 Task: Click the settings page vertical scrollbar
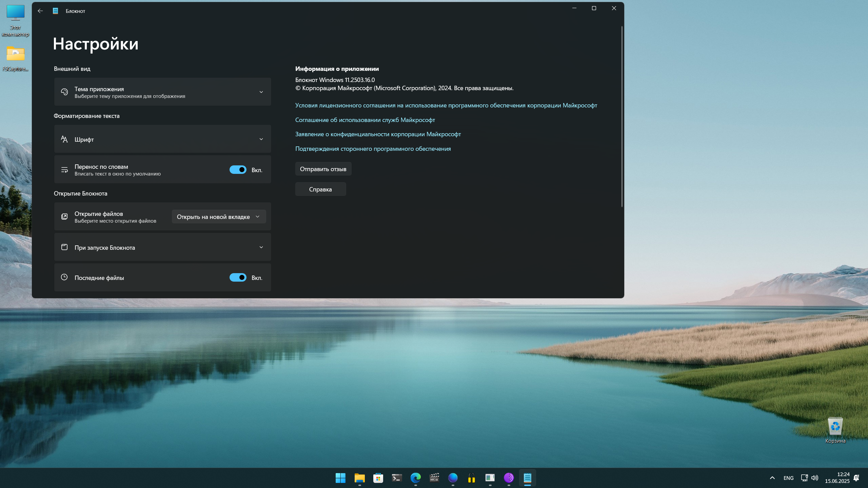[622, 117]
